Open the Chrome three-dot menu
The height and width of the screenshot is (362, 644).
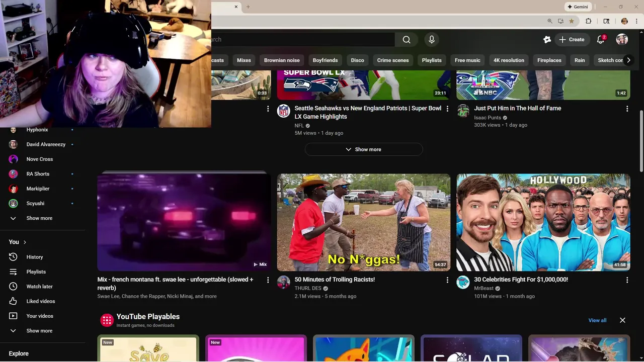[x=636, y=21]
